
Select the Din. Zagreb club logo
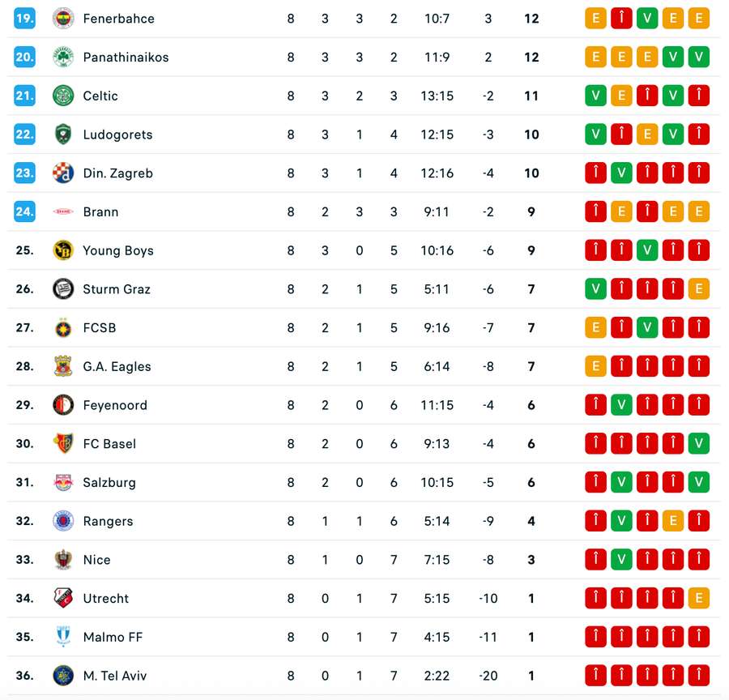(63, 173)
